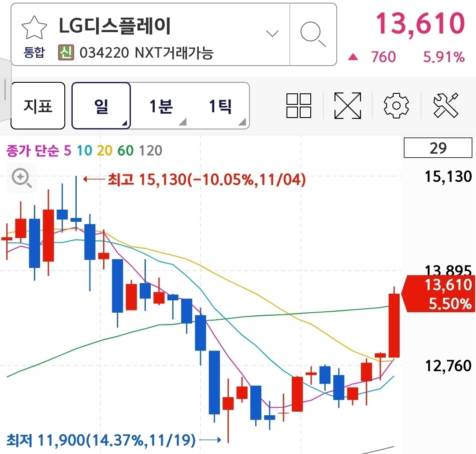Select the 20-day moving average legend
The image size is (476, 454).
pos(104,151)
